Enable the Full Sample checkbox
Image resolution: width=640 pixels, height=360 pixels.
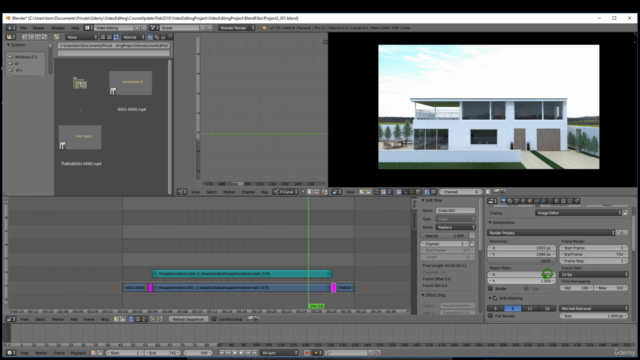(x=491, y=316)
